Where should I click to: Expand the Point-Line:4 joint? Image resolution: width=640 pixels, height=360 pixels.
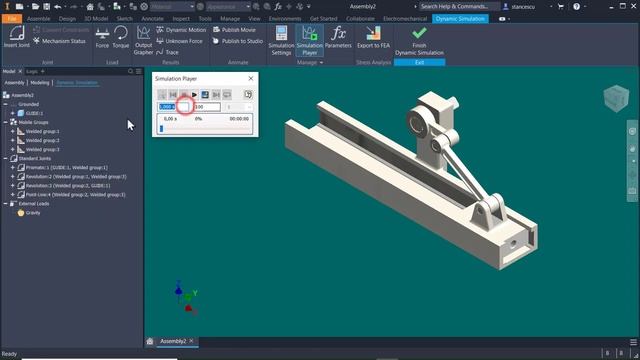coord(13,195)
